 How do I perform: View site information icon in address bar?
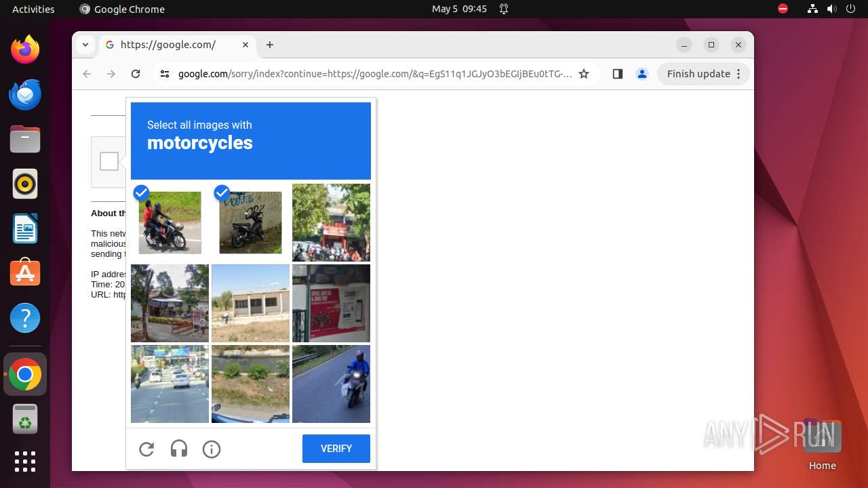pyautogui.click(x=165, y=74)
